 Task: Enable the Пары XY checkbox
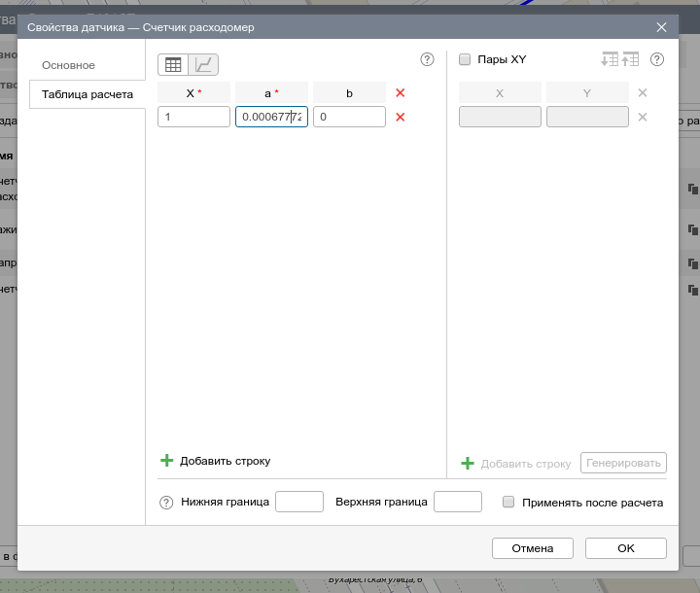465,59
